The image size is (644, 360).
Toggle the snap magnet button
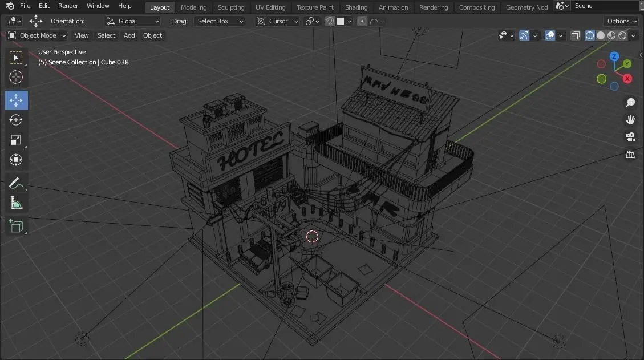(x=329, y=21)
